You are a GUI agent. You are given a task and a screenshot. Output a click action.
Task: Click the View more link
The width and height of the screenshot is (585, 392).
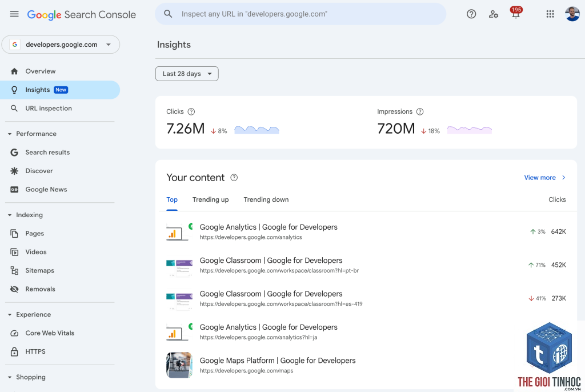tap(544, 178)
